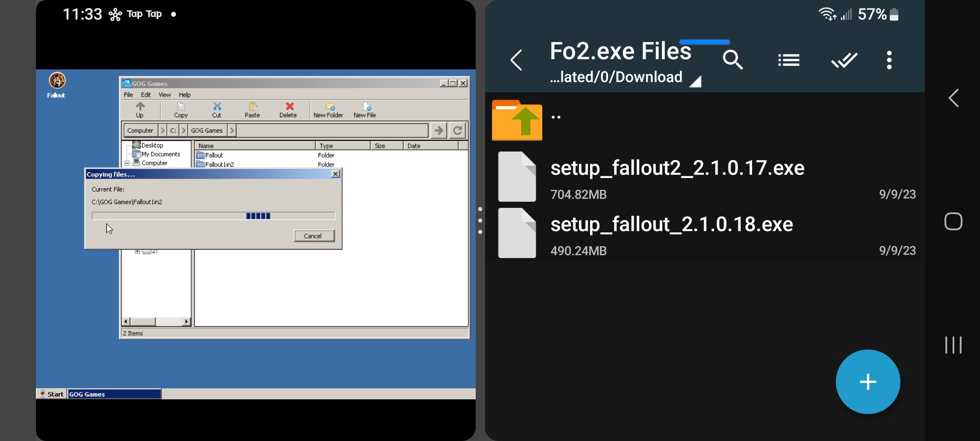This screenshot has height=441, width=980.
Task: Select the C: breadcrumb segment
Action: pyautogui.click(x=173, y=131)
